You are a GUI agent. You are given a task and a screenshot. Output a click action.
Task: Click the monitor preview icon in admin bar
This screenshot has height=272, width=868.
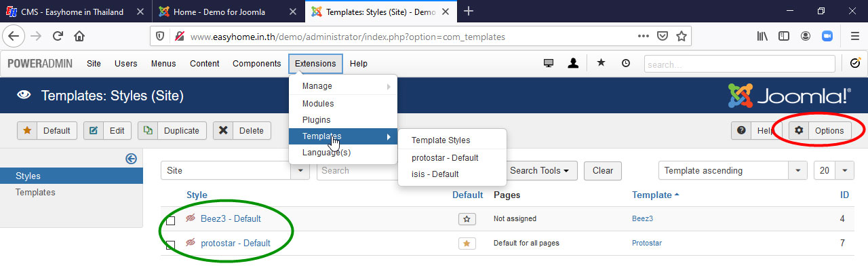tap(549, 63)
